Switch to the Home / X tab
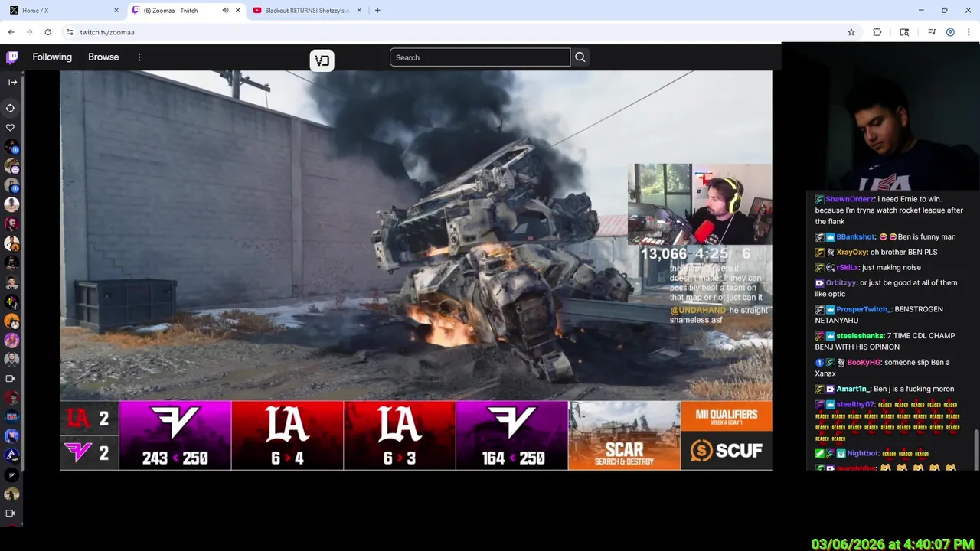 click(x=64, y=11)
